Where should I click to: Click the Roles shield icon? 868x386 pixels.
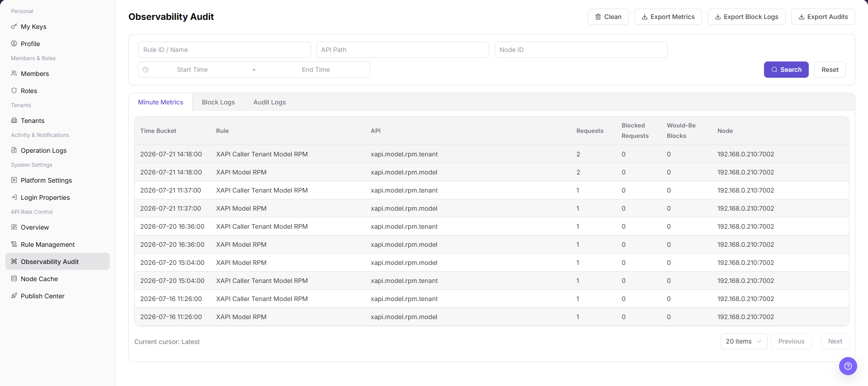tap(14, 90)
